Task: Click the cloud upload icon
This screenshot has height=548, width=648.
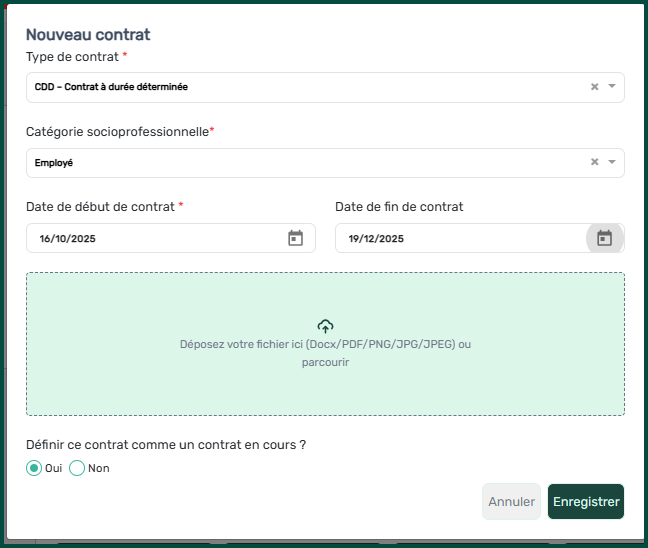Action: [x=325, y=326]
